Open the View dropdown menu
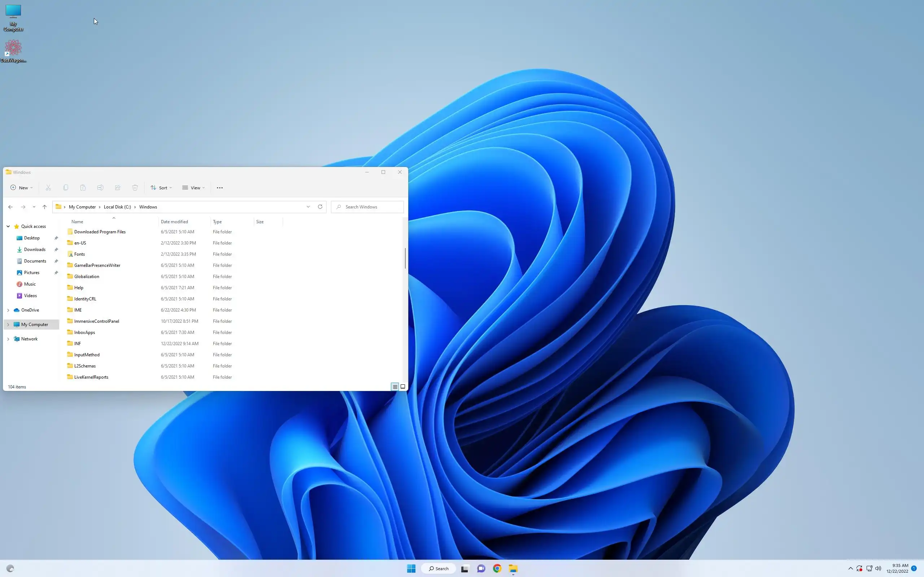 point(193,188)
